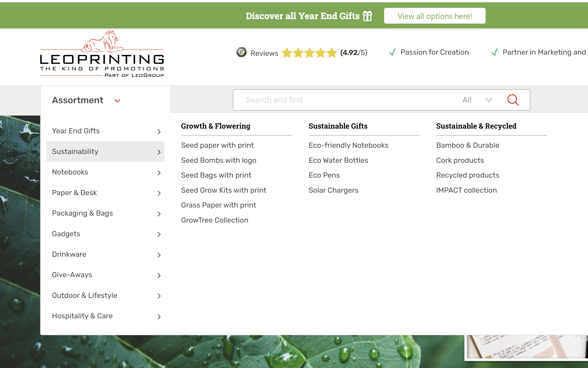Open the All search category dropdown
The image size is (588, 368).
(x=477, y=100)
